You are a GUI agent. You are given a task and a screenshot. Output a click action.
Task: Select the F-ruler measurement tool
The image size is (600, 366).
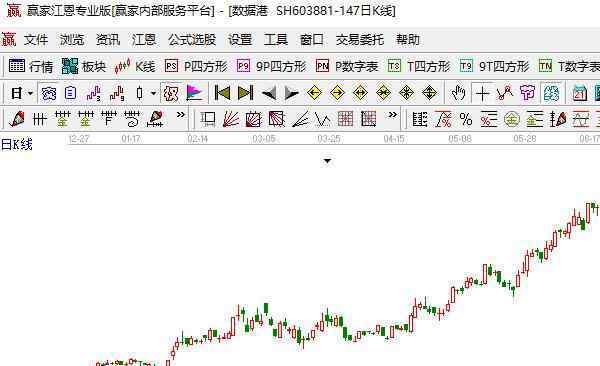click(x=109, y=119)
